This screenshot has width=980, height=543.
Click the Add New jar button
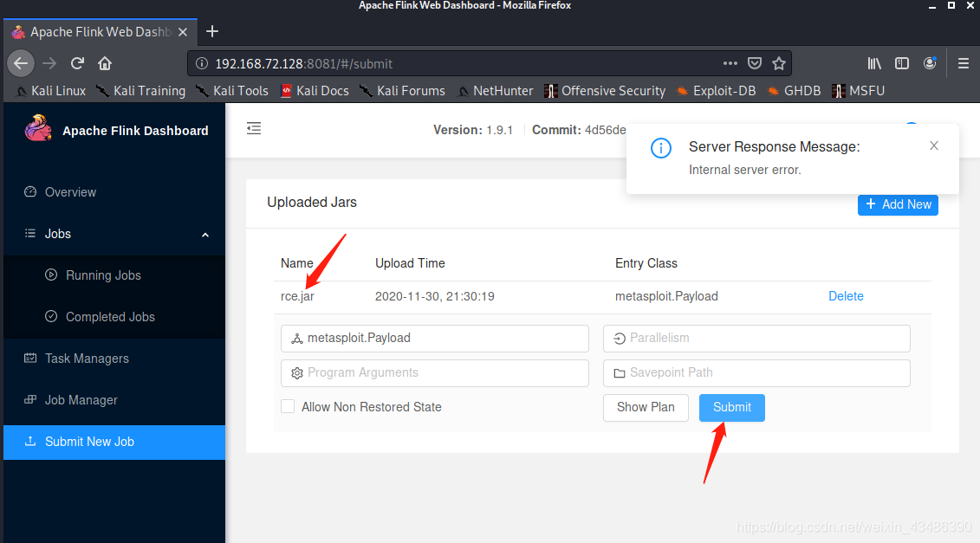(x=898, y=204)
